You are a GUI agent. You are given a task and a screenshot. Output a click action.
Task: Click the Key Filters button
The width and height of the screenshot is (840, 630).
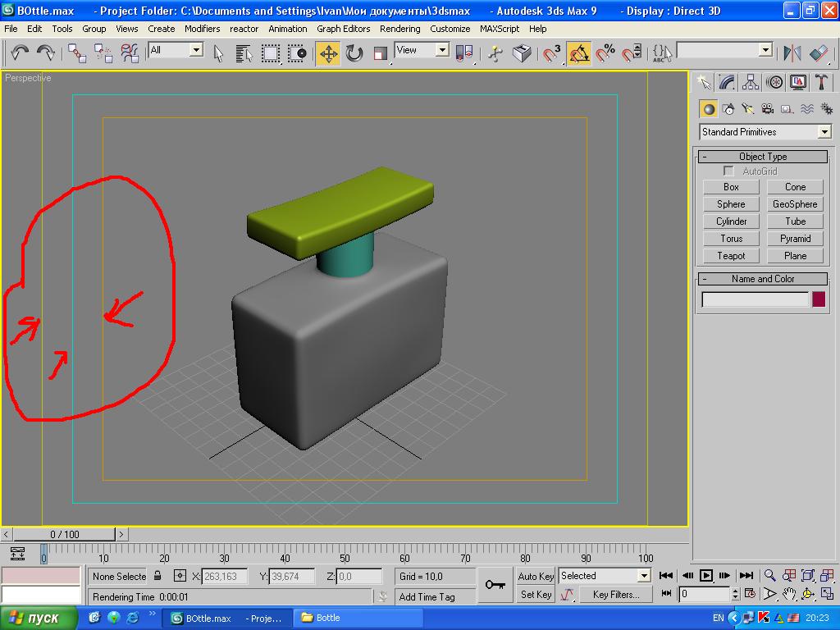(x=615, y=594)
